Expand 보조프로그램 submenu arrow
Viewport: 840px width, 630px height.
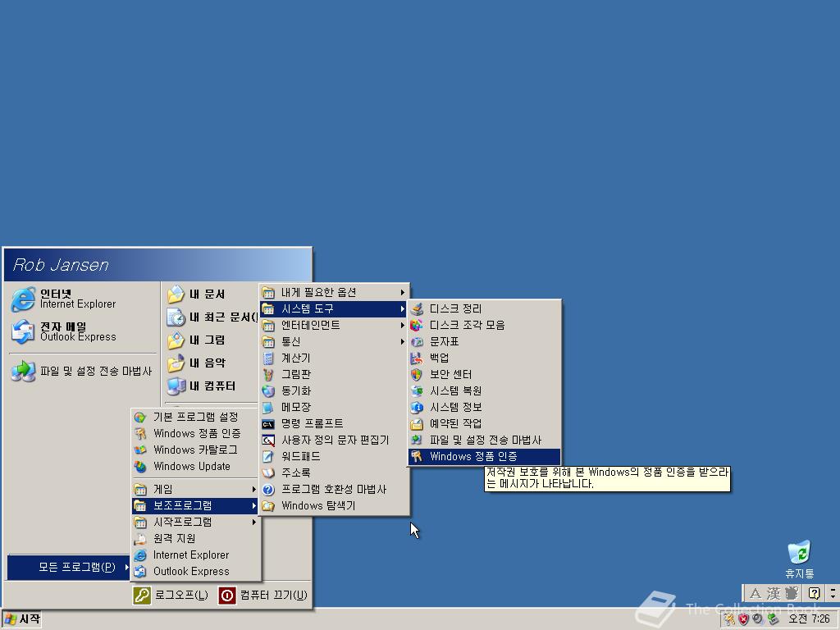pyautogui.click(x=254, y=505)
